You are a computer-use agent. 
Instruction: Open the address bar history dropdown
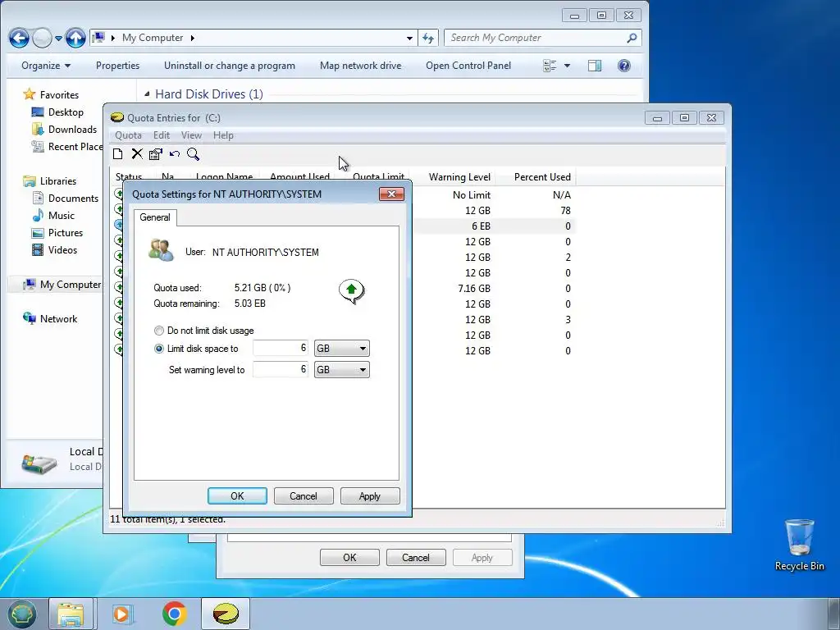(x=409, y=38)
